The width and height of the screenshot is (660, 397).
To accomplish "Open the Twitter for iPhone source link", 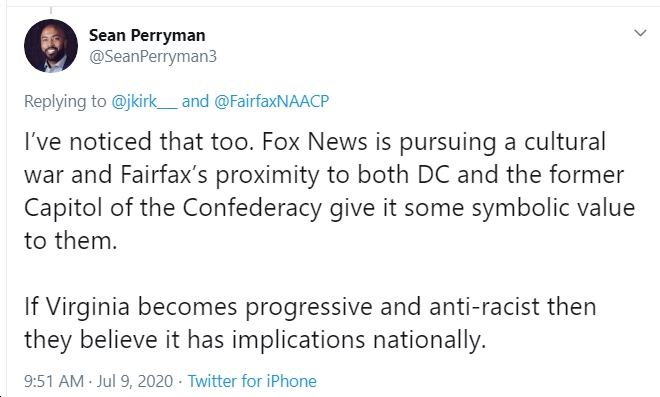I will point(252,381).
